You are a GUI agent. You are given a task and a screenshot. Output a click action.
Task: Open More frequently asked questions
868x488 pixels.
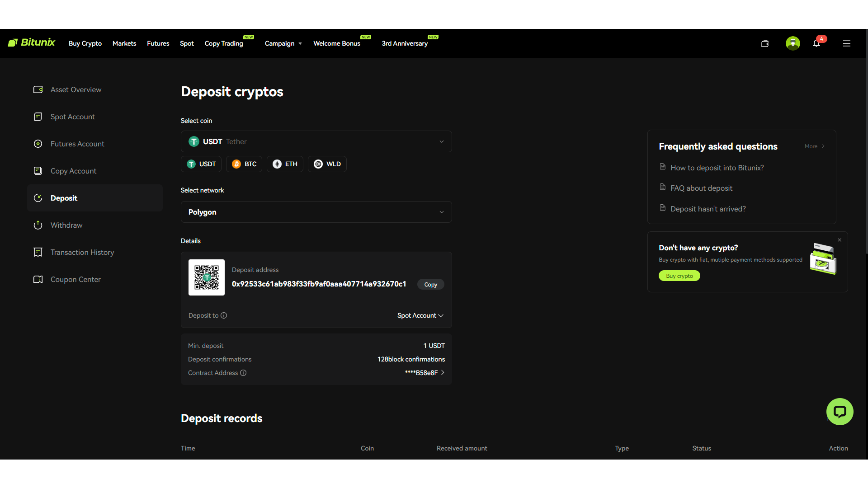pyautogui.click(x=815, y=146)
